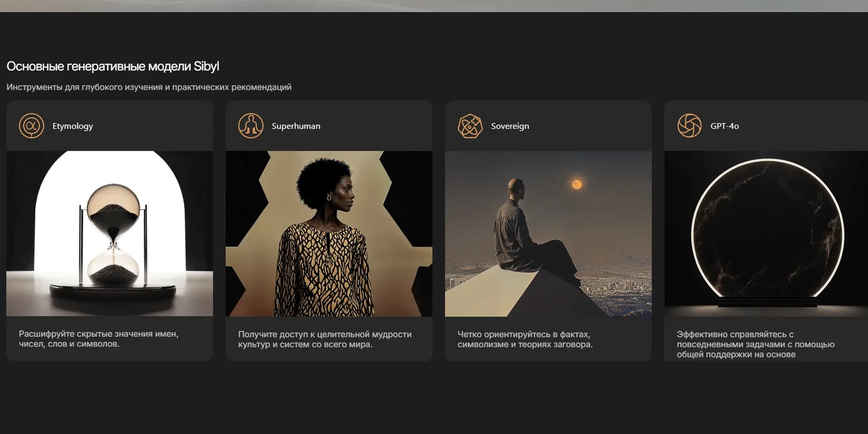868x434 pixels.
Task: Select the Etymology model title
Action: (73, 126)
